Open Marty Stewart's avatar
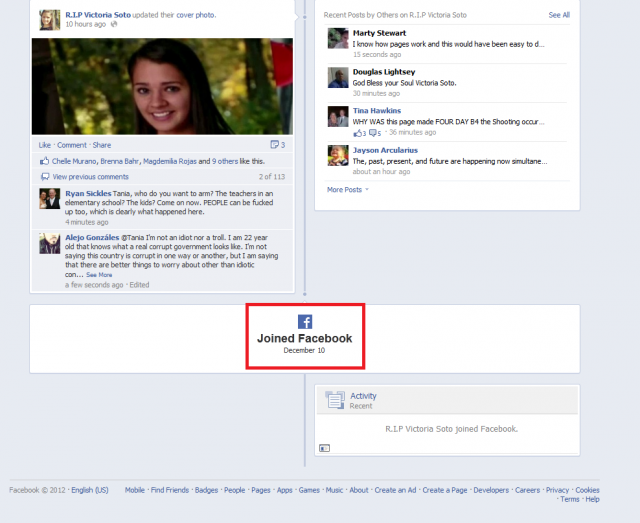The width and height of the screenshot is (640, 523). [x=338, y=38]
